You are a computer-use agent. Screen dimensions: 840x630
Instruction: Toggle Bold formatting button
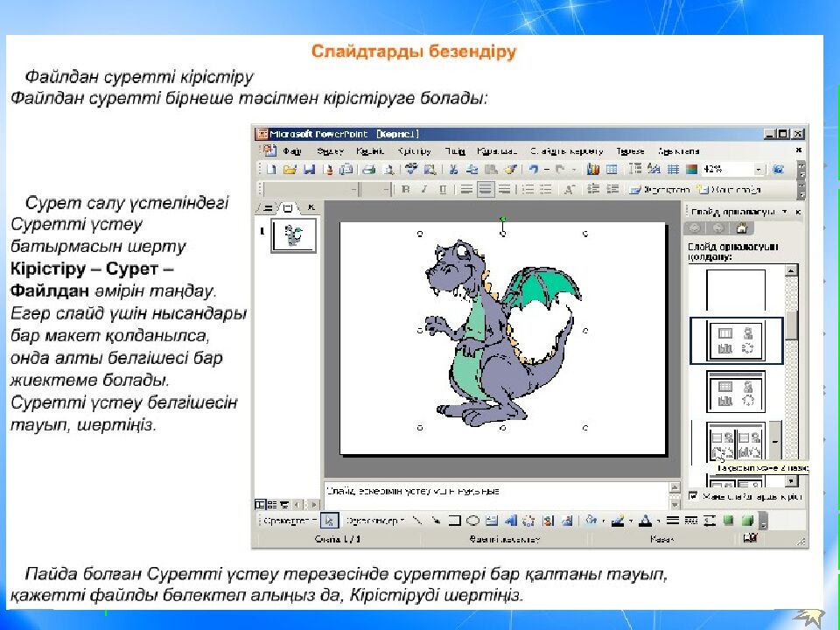[x=405, y=189]
